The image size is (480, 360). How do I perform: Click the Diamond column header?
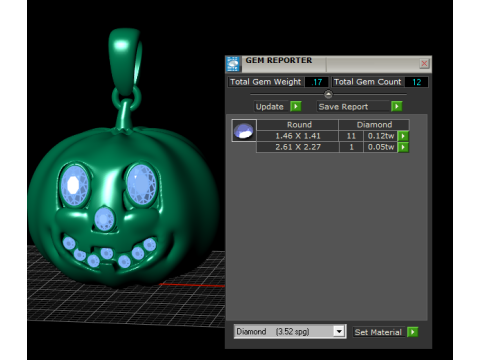(374, 125)
